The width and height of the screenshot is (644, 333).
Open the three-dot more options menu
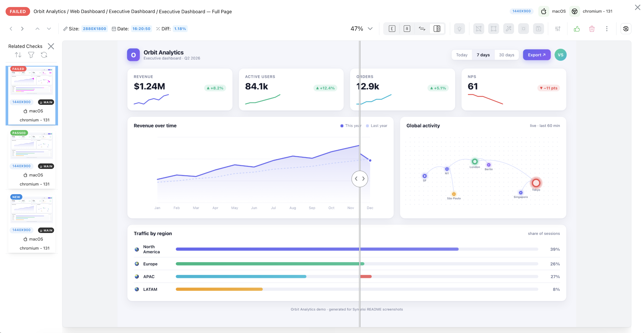(607, 29)
